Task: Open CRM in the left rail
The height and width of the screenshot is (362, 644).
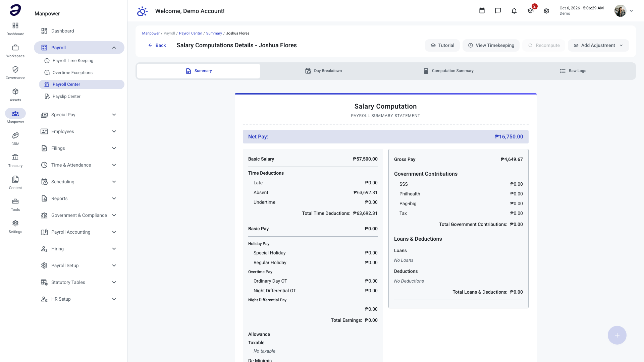Action: tap(15, 139)
